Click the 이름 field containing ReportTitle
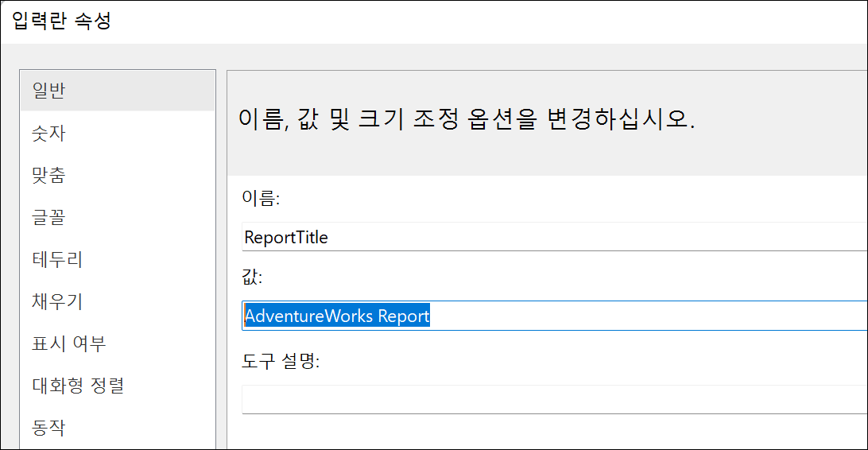868x450 pixels. 555,237
